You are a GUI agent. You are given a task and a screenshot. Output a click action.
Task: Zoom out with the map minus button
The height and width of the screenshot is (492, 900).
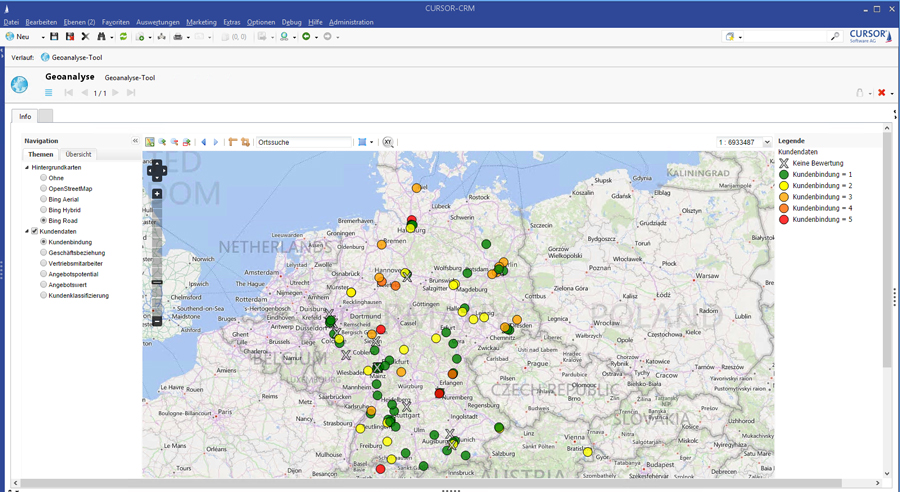pos(157,321)
